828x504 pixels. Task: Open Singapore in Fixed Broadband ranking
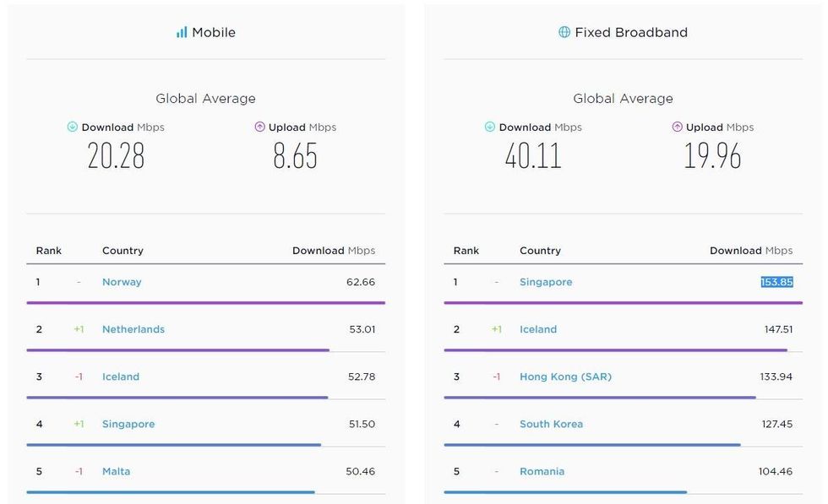pyautogui.click(x=546, y=282)
